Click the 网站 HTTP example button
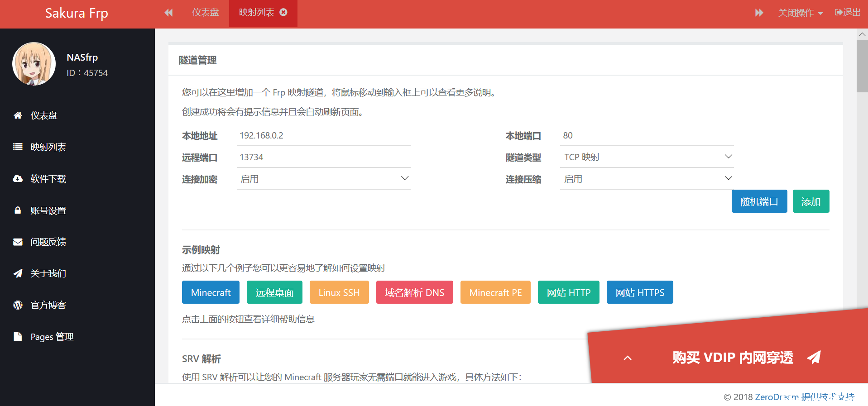This screenshot has width=868, height=406. [x=568, y=292]
